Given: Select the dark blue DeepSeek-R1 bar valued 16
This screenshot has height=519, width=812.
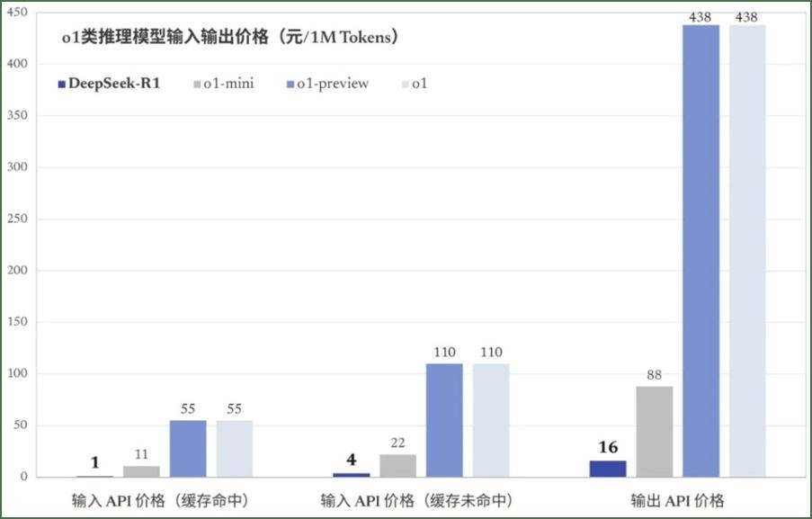Looking at the screenshot, I should [x=608, y=469].
